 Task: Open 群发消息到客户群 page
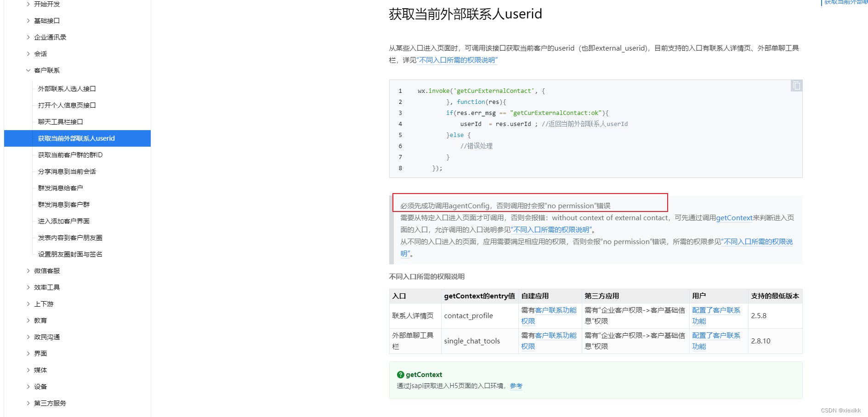pos(63,205)
